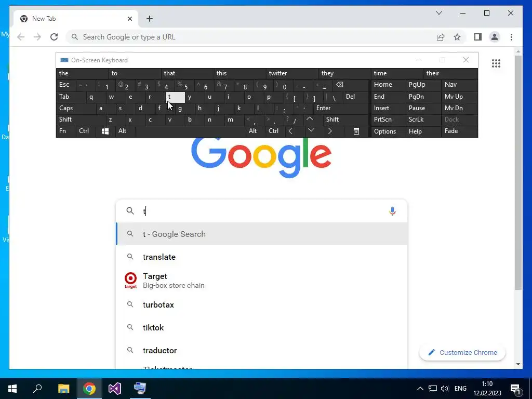
Task: Open File Explorer from the taskbar
Action: [63, 389]
